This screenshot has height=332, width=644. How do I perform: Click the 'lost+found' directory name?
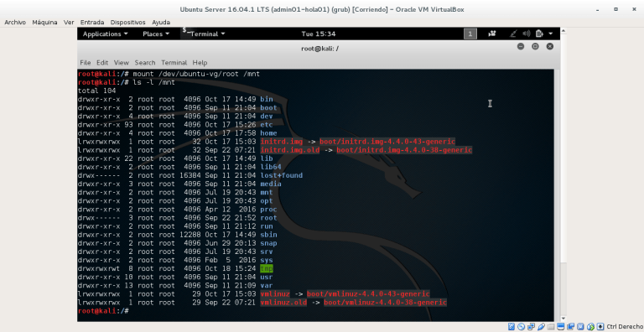coord(282,175)
